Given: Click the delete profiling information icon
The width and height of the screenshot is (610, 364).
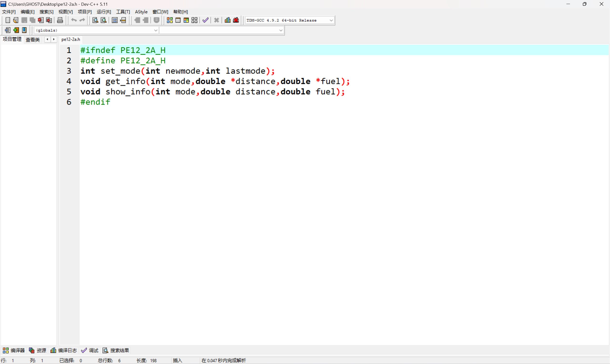Looking at the screenshot, I should point(236,20).
